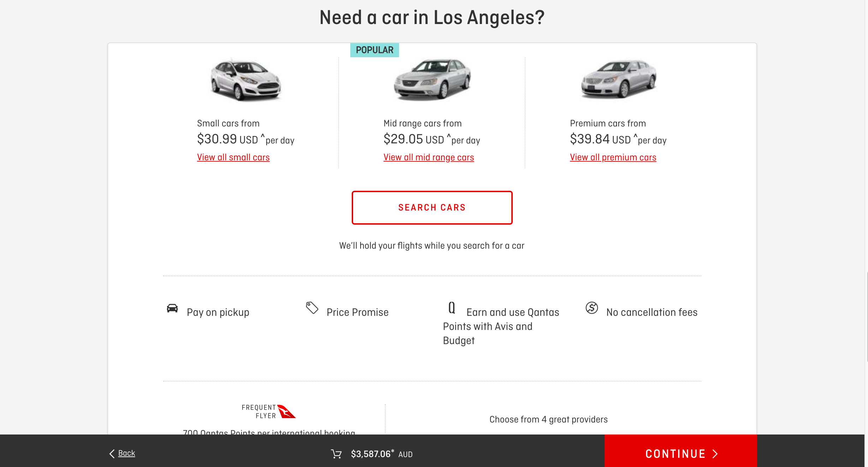Click the Qantas Frequent Flyer kangaroo logo
868x467 pixels.
pos(286,412)
